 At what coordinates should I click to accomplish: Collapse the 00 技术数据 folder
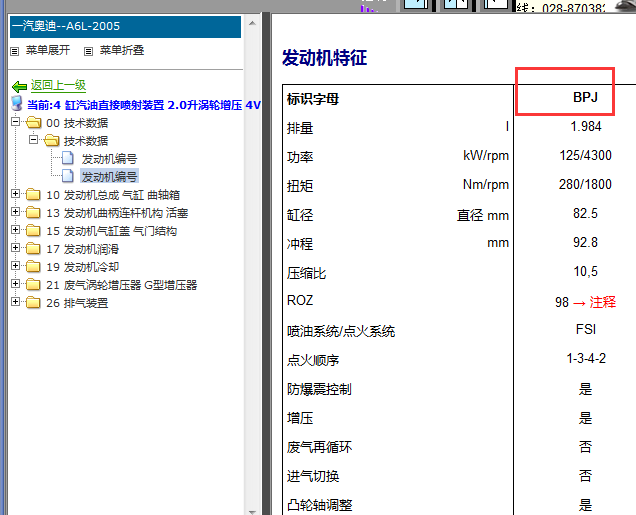(15, 121)
